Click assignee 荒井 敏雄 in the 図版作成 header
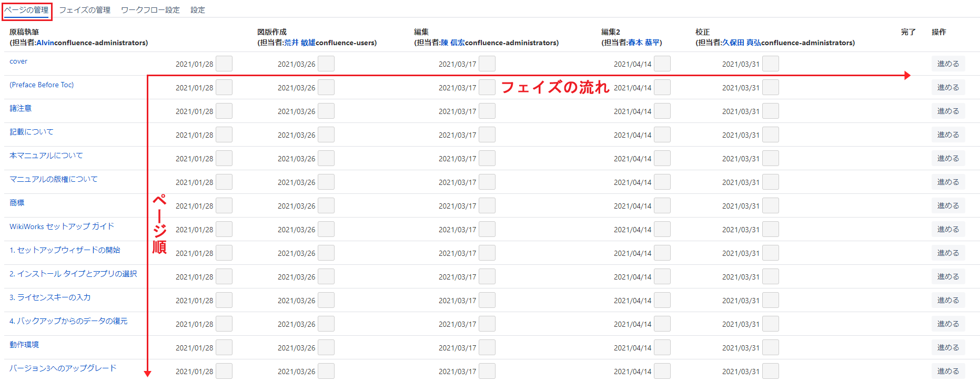 click(x=299, y=43)
